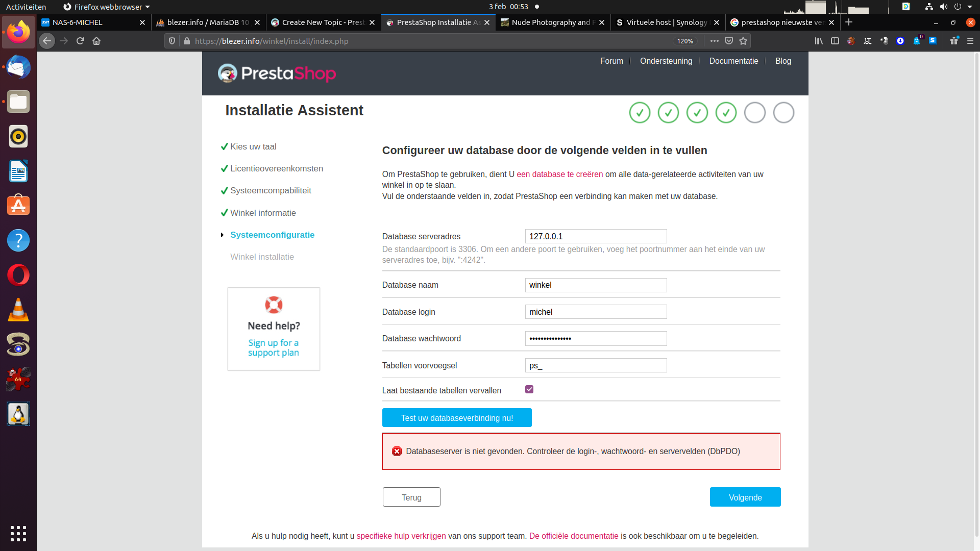Open the Documentatie menu link

point(733,61)
